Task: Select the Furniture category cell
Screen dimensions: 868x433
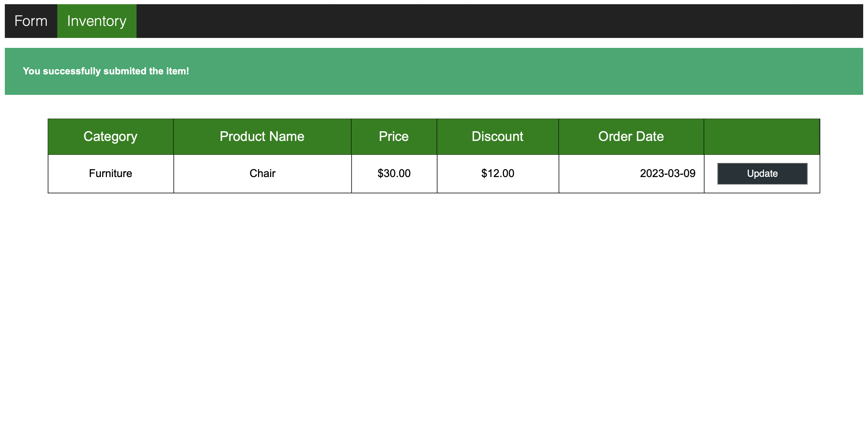Action: pyautogui.click(x=111, y=173)
